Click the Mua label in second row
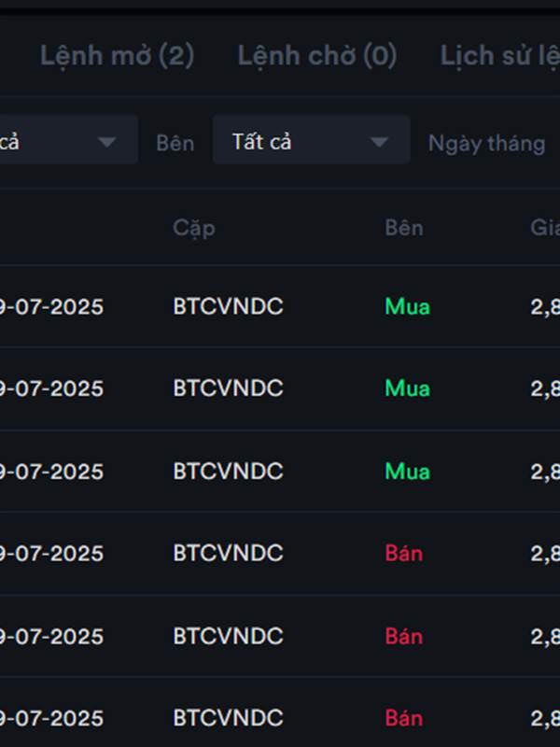 tap(407, 388)
